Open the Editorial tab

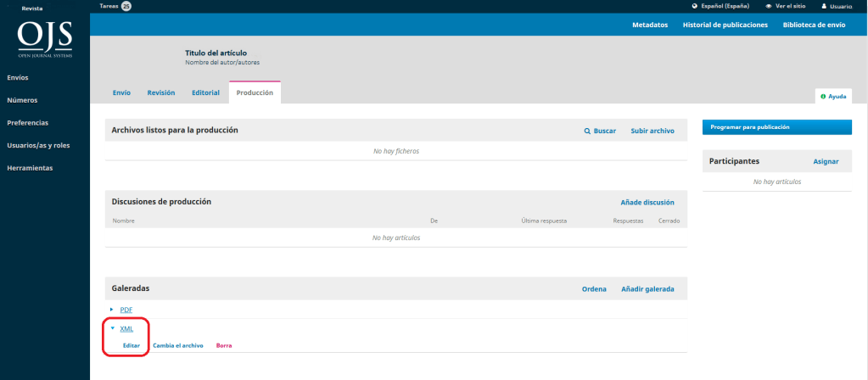coord(206,92)
